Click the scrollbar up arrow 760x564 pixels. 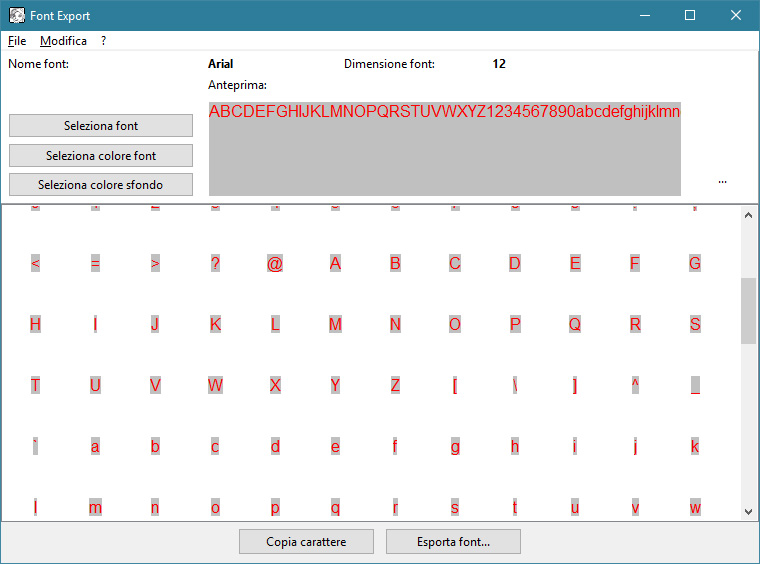click(x=748, y=214)
